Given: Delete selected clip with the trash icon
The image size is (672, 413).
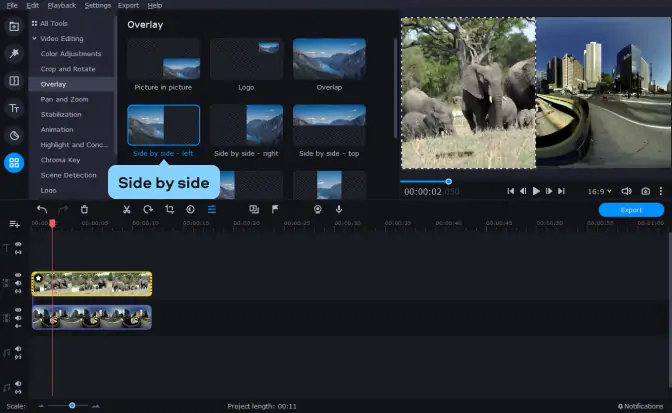Looking at the screenshot, I should click(x=84, y=209).
